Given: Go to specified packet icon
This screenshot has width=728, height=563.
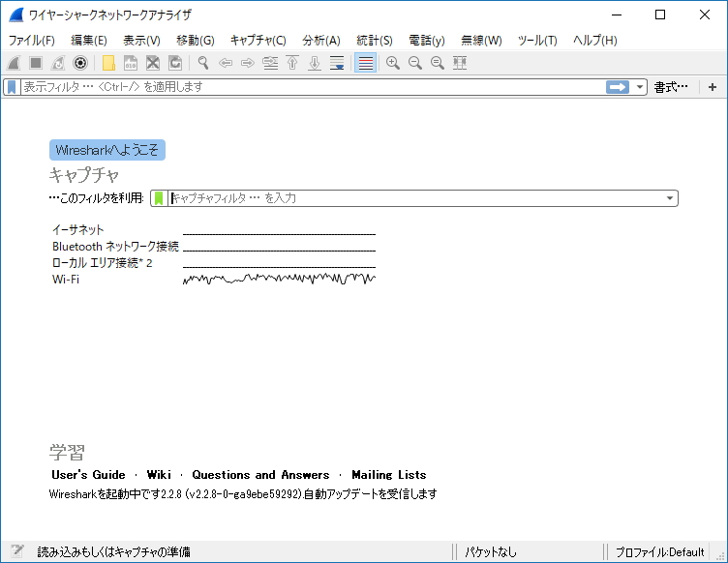Looking at the screenshot, I should tap(270, 63).
